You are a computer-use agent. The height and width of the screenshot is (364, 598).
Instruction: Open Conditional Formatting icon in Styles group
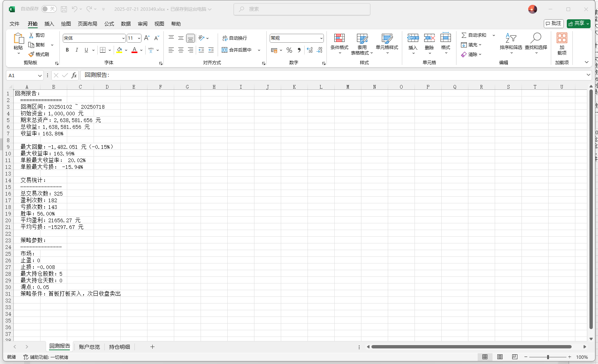click(x=339, y=38)
